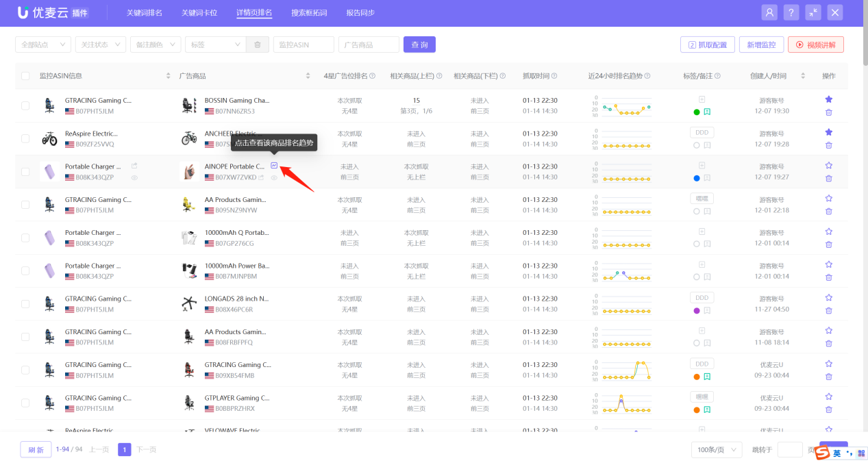Viewport: 868px width, 465px height.
Task: Switch to the 关键词排名 tab
Action: (x=144, y=13)
